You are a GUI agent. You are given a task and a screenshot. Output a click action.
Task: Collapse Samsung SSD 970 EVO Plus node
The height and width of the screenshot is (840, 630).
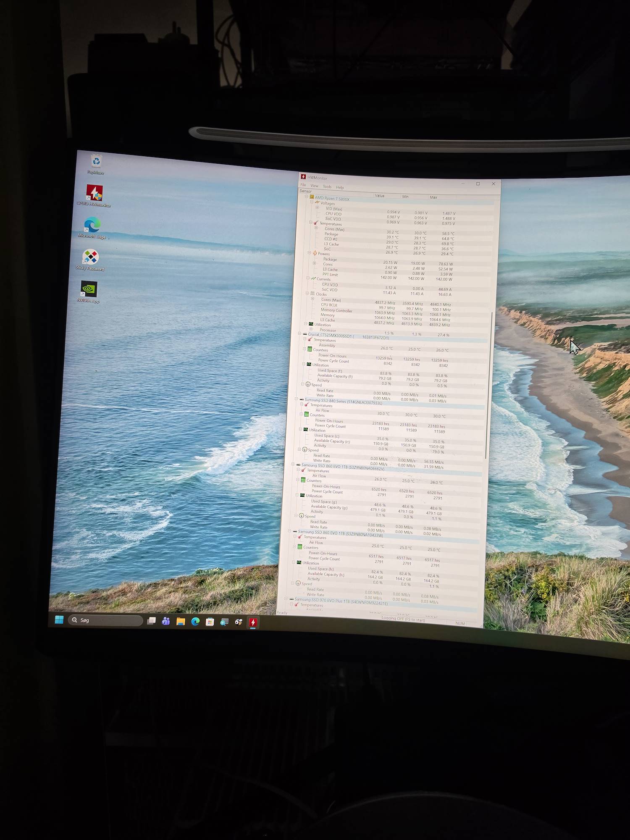(286, 598)
